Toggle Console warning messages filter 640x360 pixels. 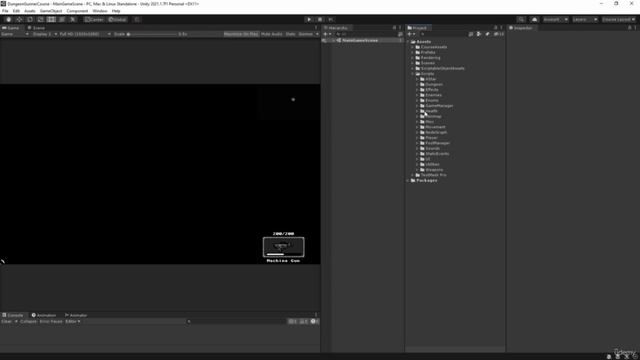(303, 322)
